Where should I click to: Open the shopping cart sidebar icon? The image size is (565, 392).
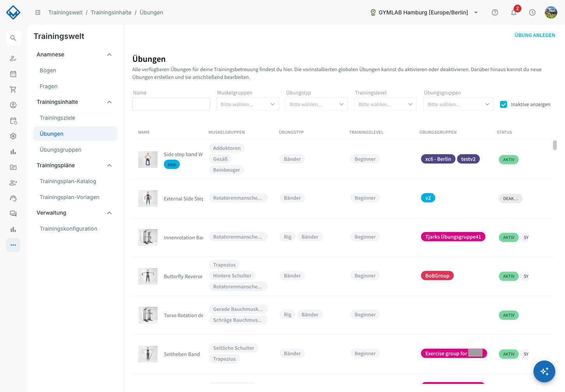(x=13, y=89)
